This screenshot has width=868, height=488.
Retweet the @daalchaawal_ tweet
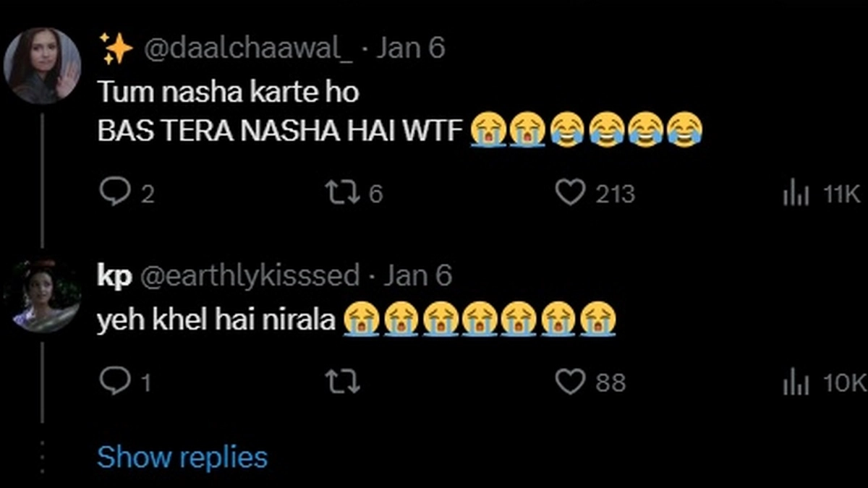point(342,193)
